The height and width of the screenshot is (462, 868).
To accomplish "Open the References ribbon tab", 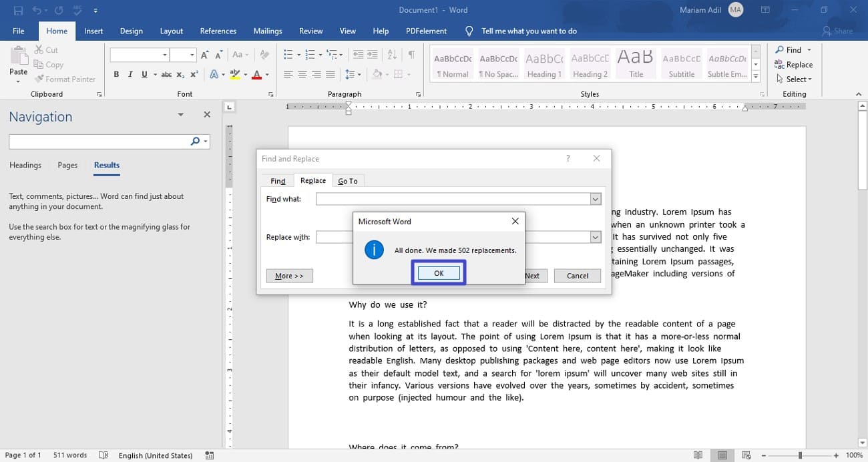I will coord(218,31).
